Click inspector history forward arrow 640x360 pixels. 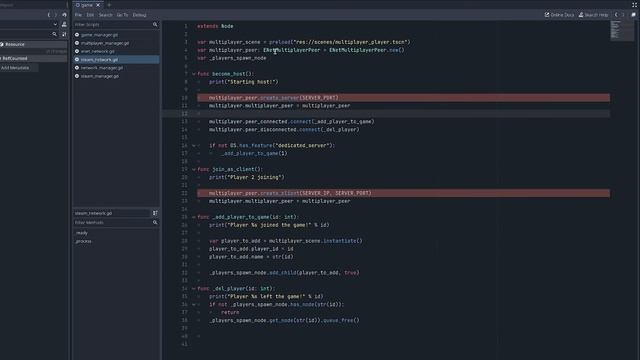[56, 15]
